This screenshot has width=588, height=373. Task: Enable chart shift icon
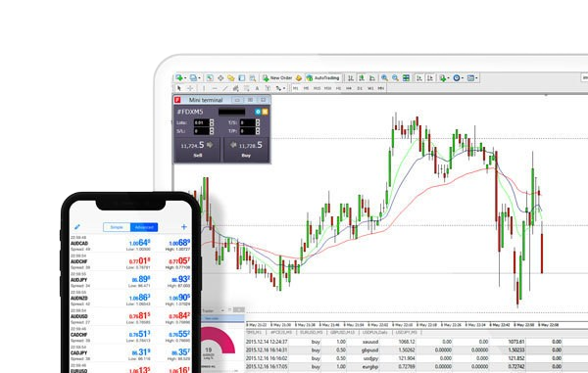pyautogui.click(x=430, y=78)
